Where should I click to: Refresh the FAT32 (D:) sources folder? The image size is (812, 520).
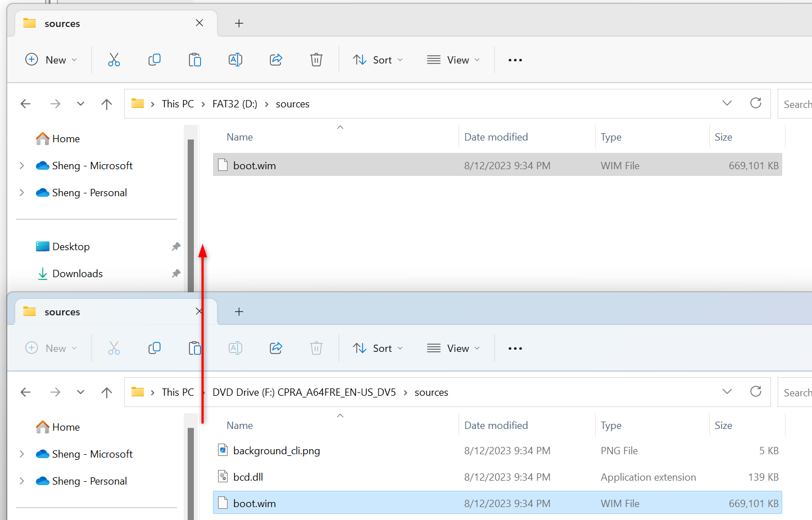(x=756, y=103)
